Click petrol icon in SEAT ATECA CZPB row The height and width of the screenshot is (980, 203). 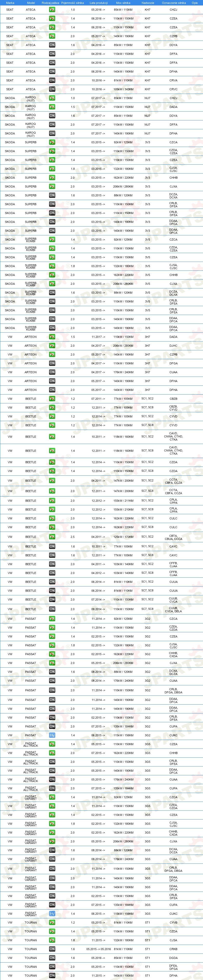tap(52, 36)
